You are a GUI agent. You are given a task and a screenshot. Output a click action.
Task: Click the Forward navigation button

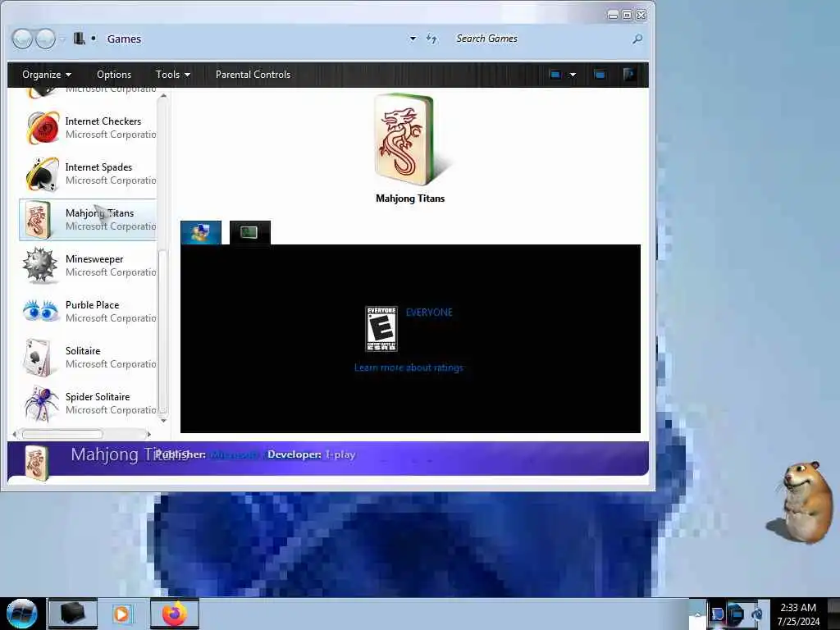point(45,39)
